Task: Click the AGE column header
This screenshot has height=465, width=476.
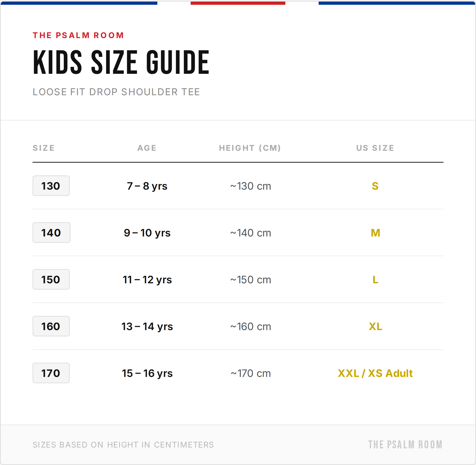Action: pyautogui.click(x=147, y=148)
